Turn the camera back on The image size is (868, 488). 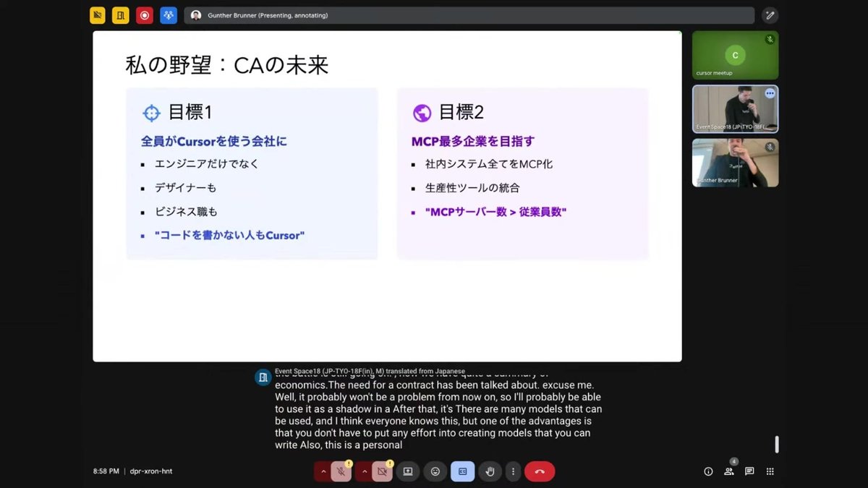[382, 471]
